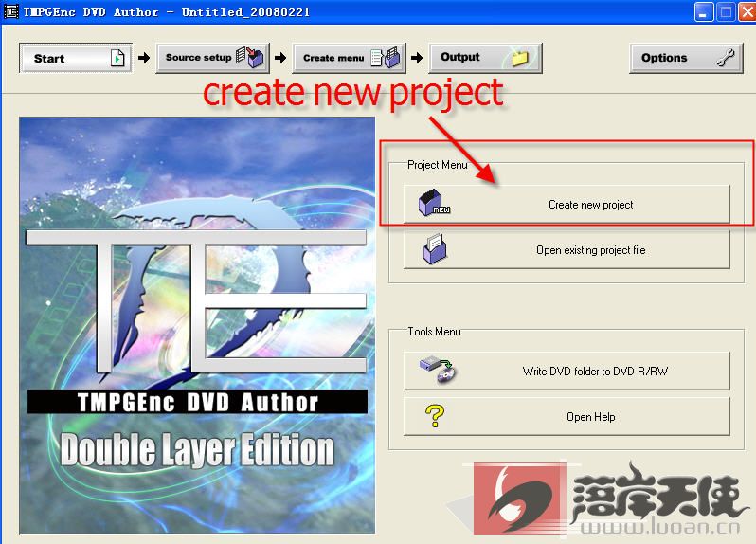Image resolution: width=756 pixels, height=544 pixels.
Task: Click the wrench icon on Options
Action: click(726, 58)
